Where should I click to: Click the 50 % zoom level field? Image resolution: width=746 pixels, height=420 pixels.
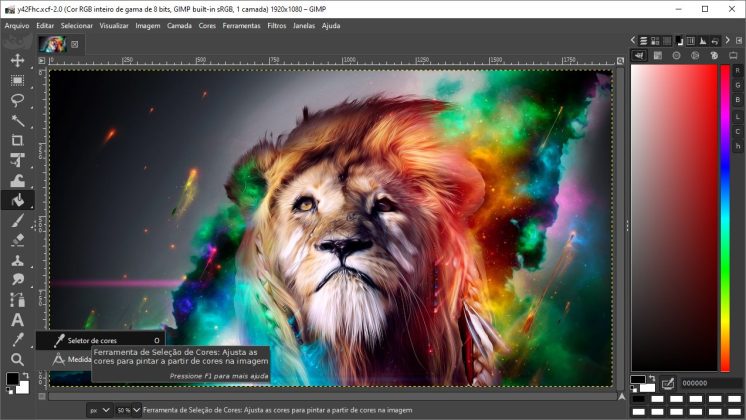coord(124,410)
